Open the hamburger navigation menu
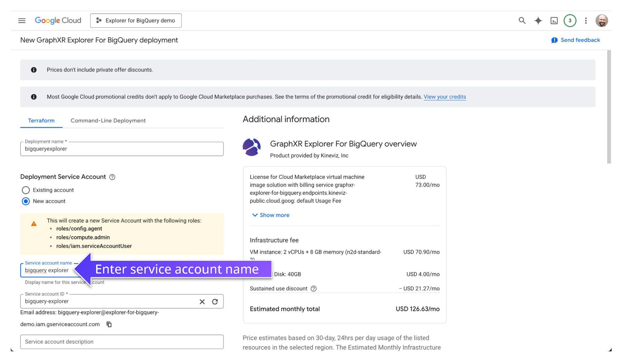 [x=22, y=21]
